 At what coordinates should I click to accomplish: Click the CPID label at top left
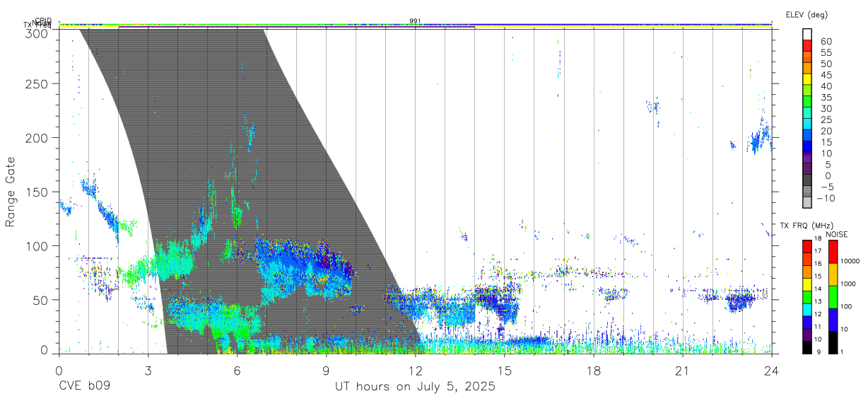point(43,21)
